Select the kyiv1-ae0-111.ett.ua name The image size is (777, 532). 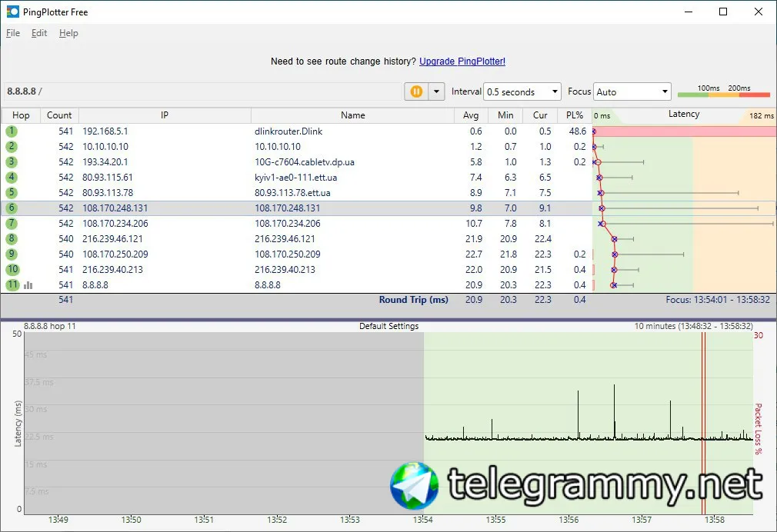(x=296, y=178)
